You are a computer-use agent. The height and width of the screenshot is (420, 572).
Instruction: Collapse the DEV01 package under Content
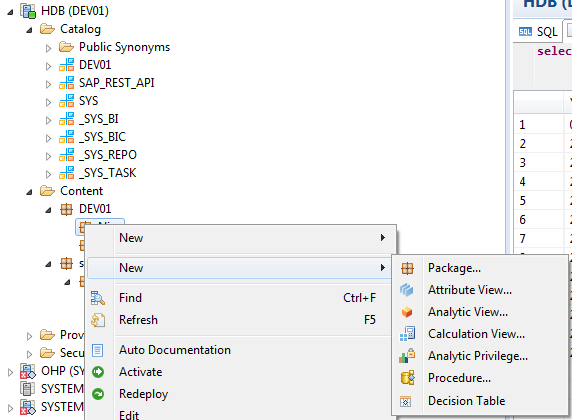pos(48,210)
